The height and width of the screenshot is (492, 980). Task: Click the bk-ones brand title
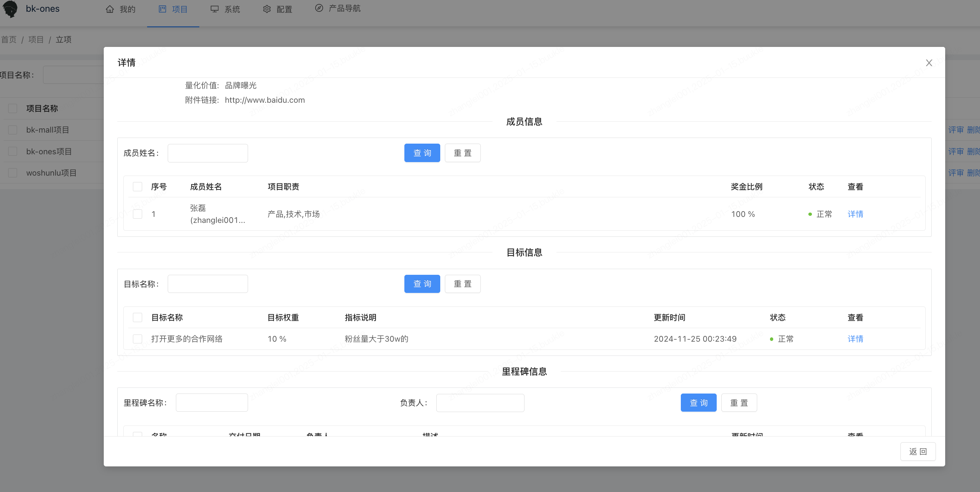[43, 9]
